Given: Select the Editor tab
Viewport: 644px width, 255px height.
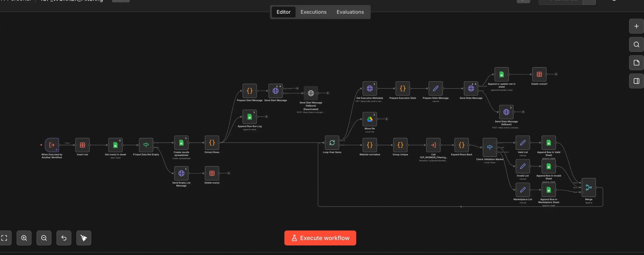Looking at the screenshot, I should coord(283,12).
